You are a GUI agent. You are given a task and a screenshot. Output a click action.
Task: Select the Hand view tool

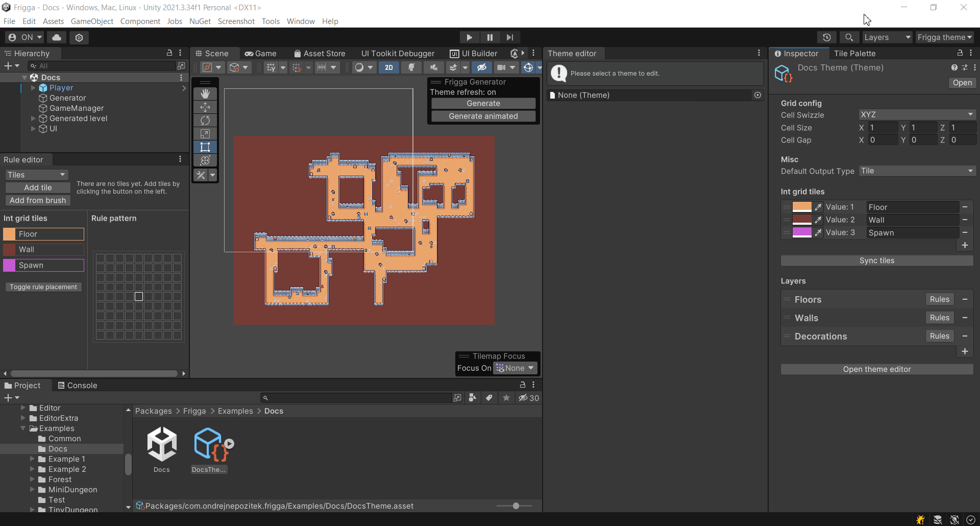pos(205,94)
